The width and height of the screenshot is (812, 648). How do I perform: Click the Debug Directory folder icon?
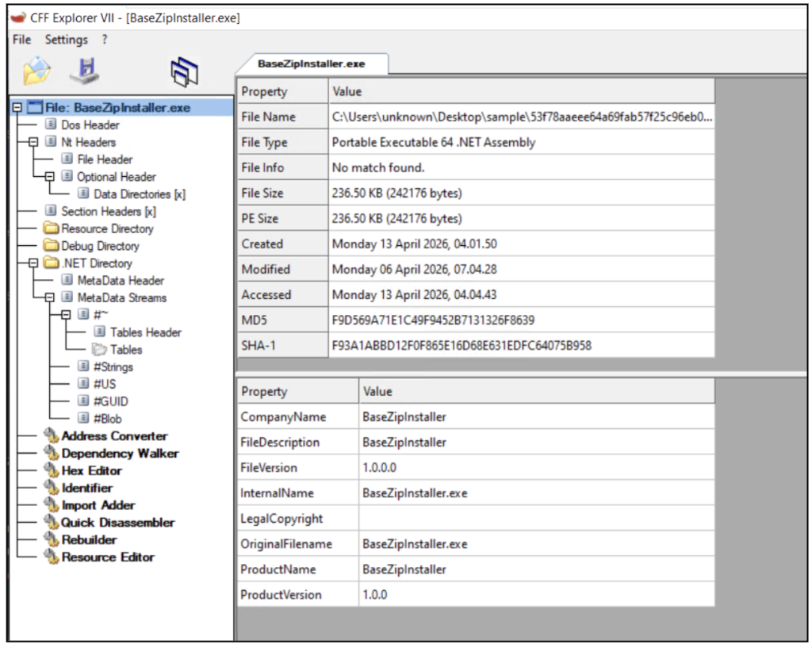[x=51, y=246]
